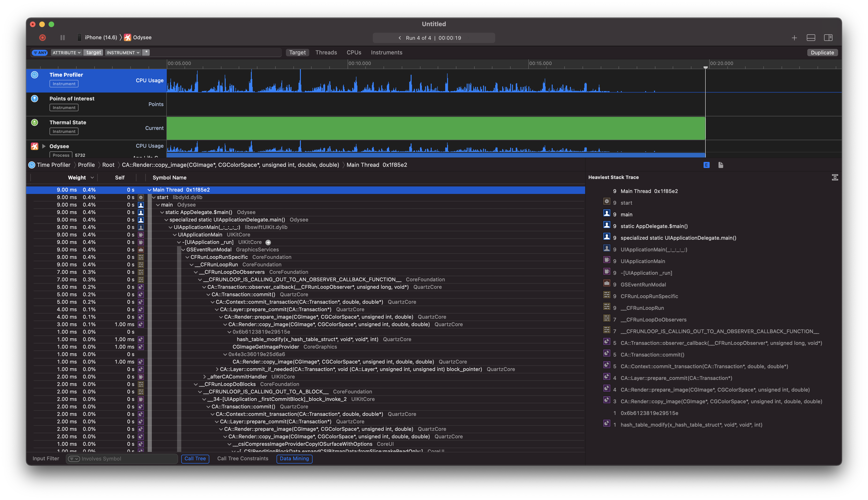Click the red record button

43,38
